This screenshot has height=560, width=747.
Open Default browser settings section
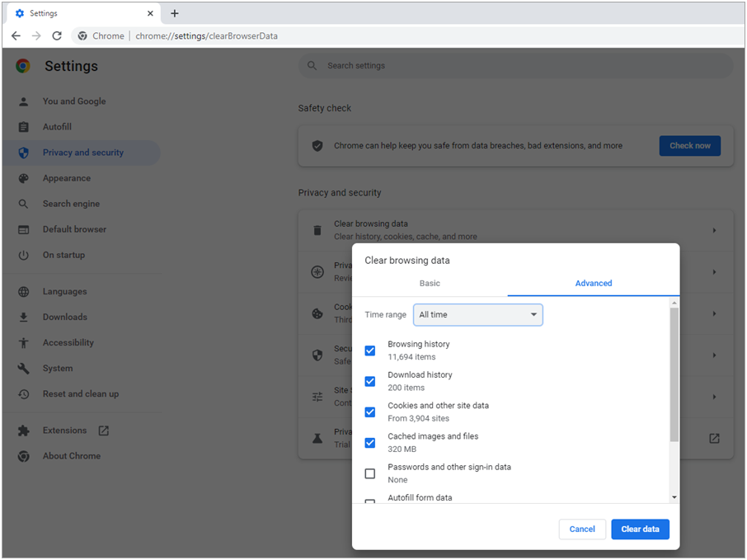[x=75, y=230]
